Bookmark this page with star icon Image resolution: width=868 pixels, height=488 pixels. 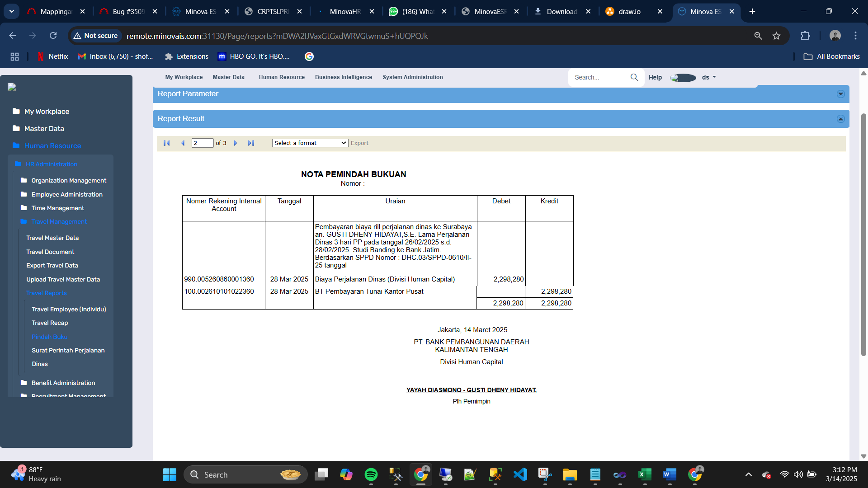click(x=776, y=36)
